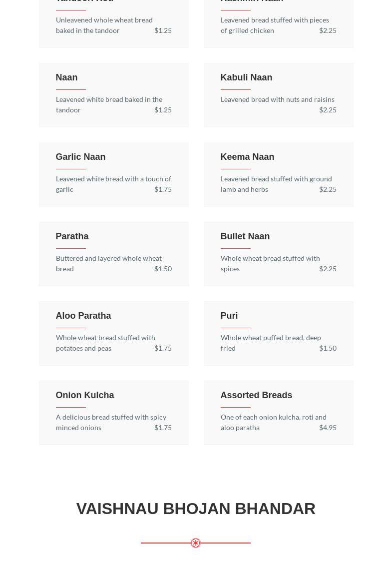Select the Paratha heading
392x567 pixels.
tap(72, 236)
